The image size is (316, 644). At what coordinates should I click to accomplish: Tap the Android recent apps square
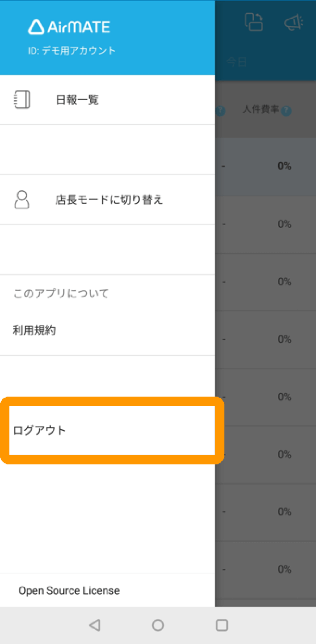[222, 625]
